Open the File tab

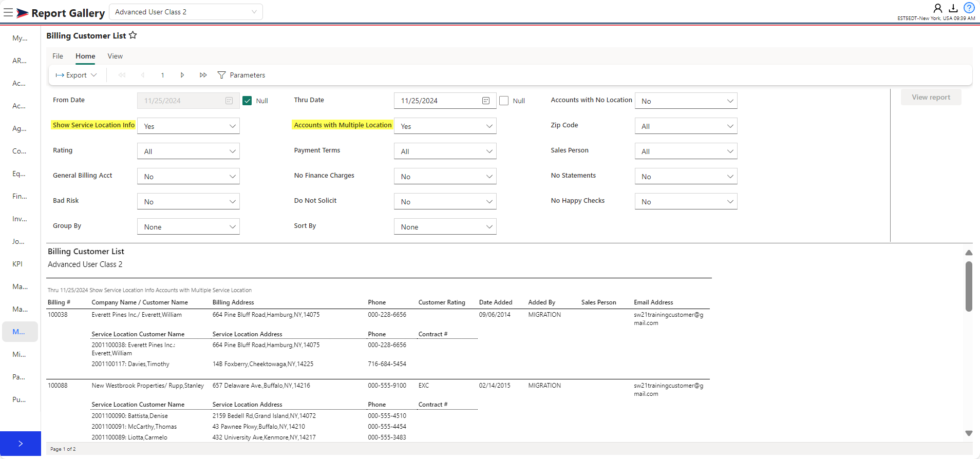click(58, 56)
